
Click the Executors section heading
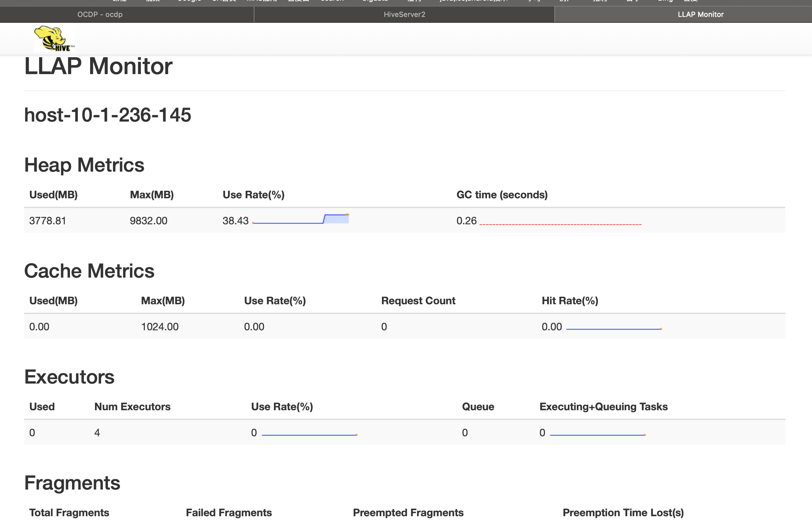coord(69,377)
